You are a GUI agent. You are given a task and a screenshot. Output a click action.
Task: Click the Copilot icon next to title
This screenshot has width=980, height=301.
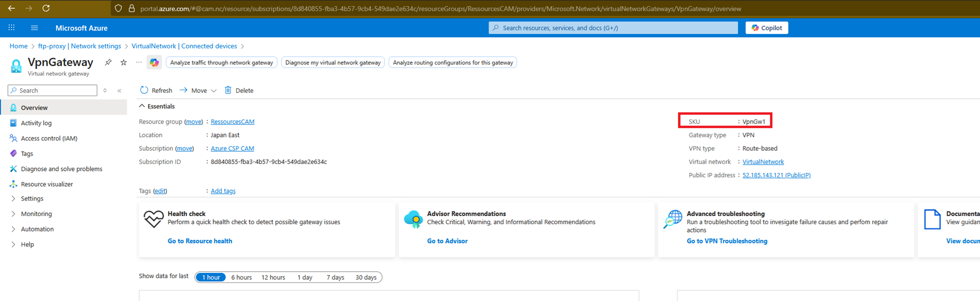(154, 63)
